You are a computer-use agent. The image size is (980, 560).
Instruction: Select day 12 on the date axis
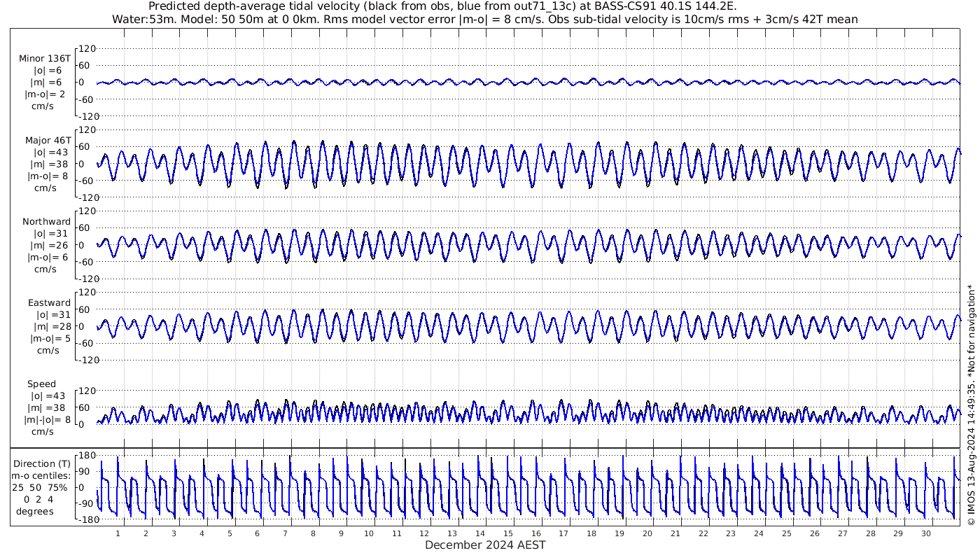pyautogui.click(x=425, y=533)
